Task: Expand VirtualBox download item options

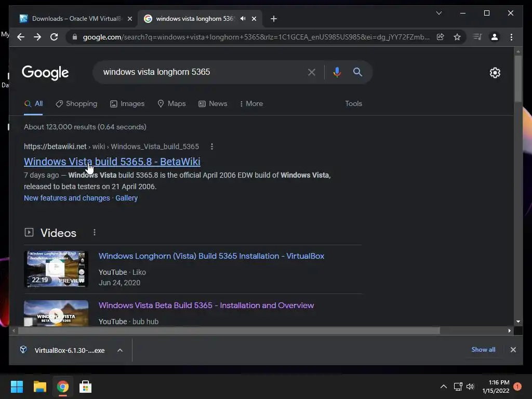Action: click(x=120, y=351)
